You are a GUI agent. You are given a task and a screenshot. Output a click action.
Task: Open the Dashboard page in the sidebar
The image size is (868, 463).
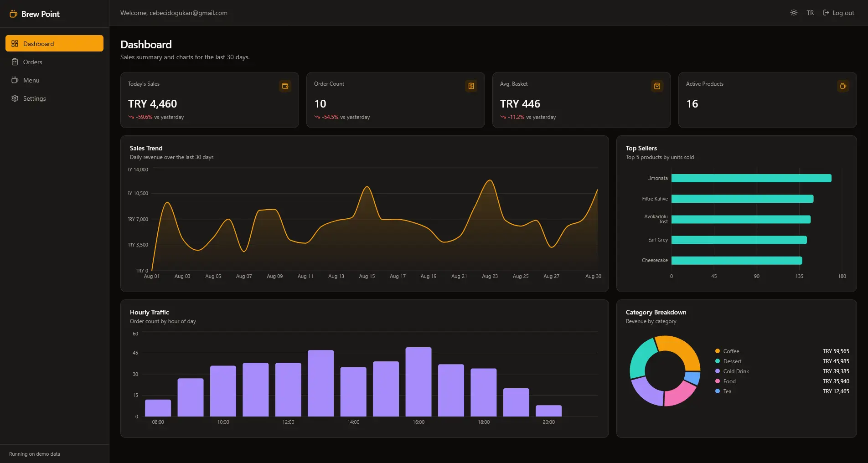54,43
